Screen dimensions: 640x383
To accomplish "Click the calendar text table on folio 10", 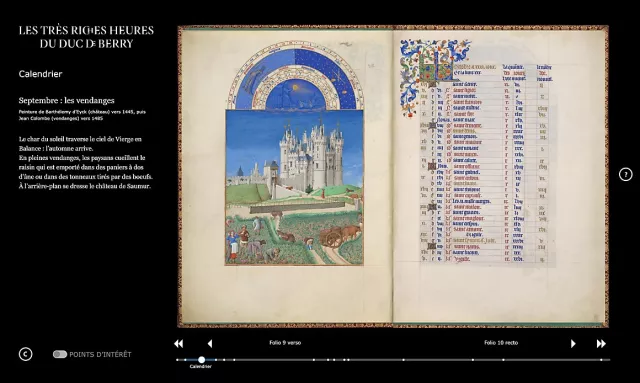I will click(486, 163).
